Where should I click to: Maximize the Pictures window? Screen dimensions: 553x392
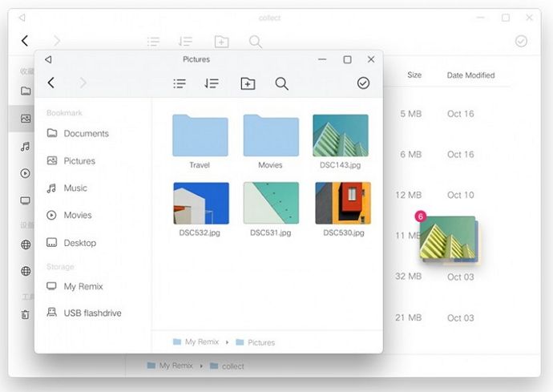pyautogui.click(x=347, y=59)
